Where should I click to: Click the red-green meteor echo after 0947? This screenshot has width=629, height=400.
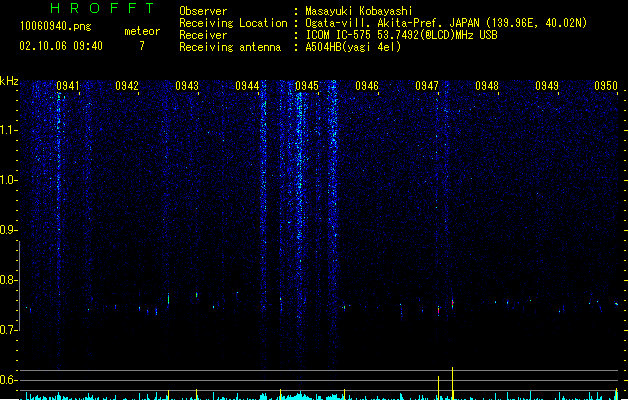tap(452, 304)
